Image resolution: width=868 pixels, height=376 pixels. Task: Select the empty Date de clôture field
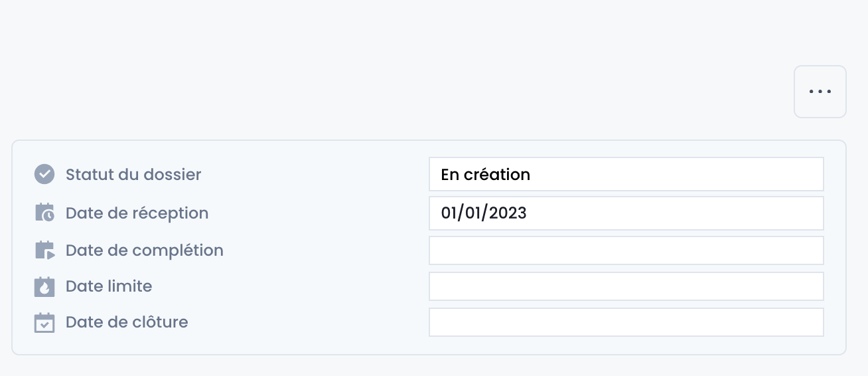(626, 322)
